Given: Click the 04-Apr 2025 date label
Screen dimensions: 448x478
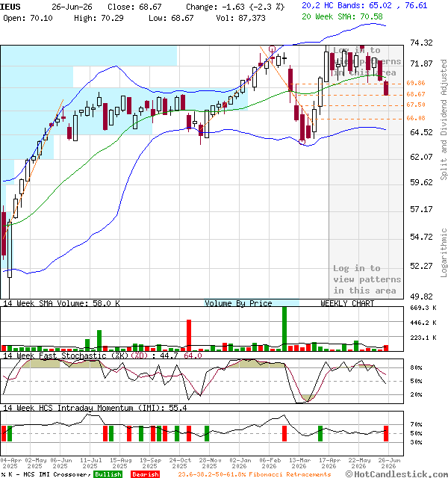Looking at the screenshot, I should coord(10,463).
